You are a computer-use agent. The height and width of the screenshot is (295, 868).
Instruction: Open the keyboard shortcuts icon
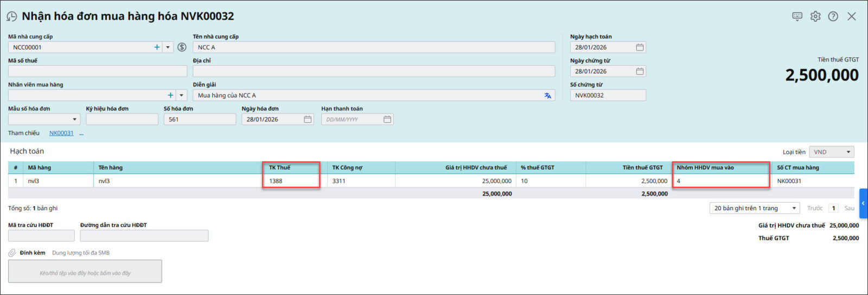tap(797, 16)
